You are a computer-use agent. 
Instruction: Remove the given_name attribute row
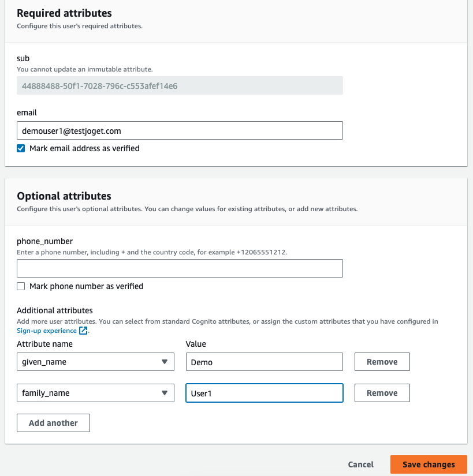(382, 362)
